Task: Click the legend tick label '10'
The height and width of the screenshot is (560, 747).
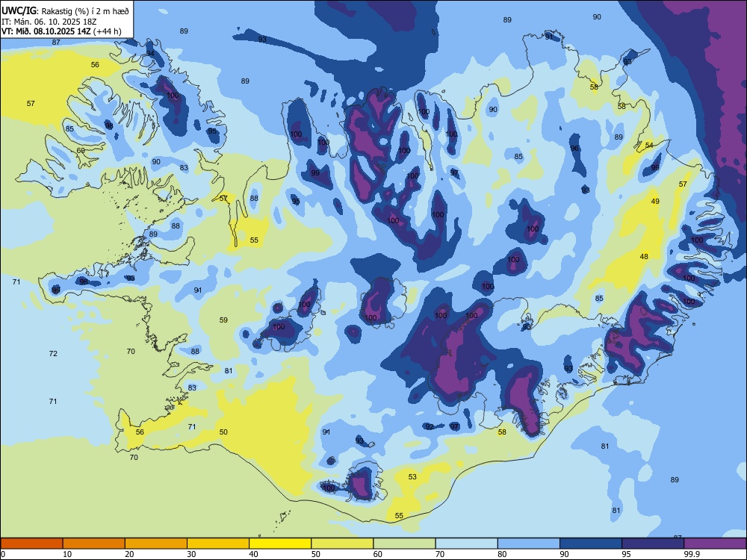Action: point(67,554)
